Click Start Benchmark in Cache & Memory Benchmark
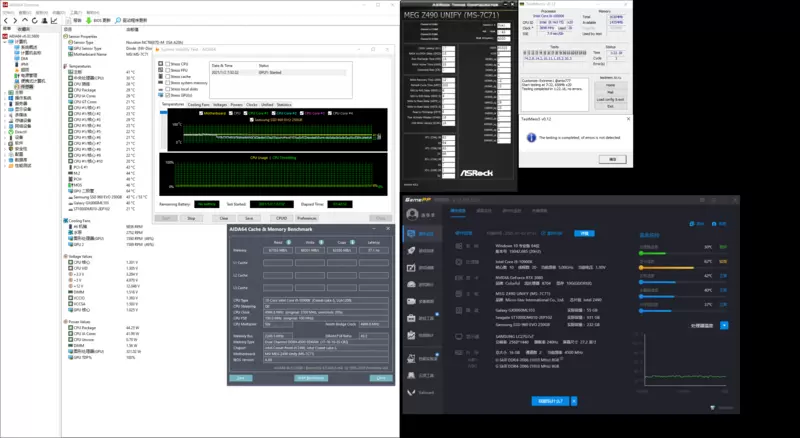Image resolution: width=800 pixels, height=438 pixels. click(x=311, y=378)
